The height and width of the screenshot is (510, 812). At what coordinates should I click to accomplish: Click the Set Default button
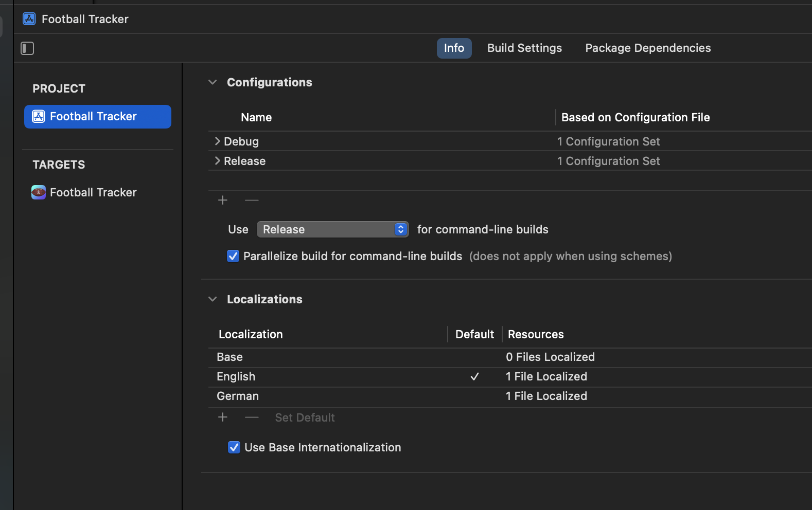tap(305, 417)
